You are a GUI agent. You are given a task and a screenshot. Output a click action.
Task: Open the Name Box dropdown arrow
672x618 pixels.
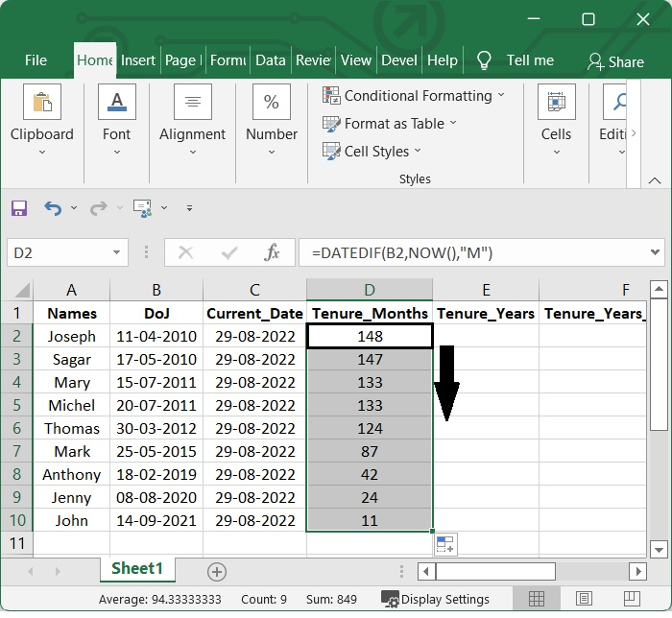click(117, 253)
